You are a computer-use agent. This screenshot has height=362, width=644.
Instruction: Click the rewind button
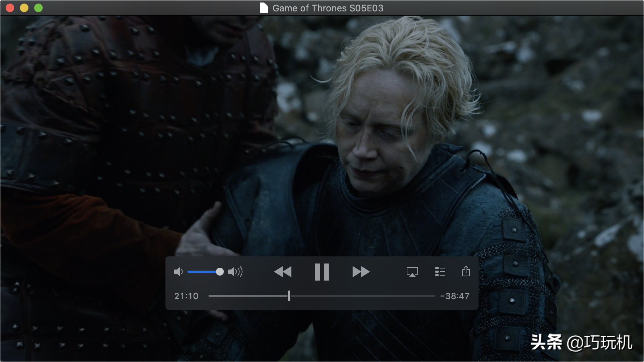[283, 272]
